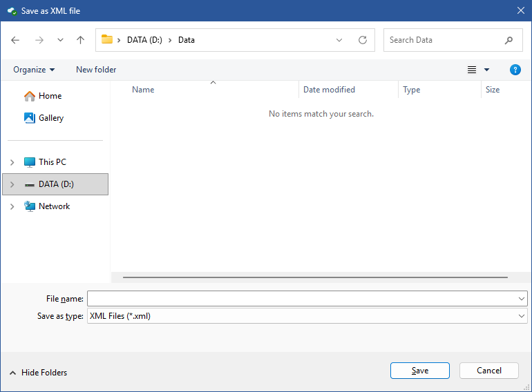Open the help question mark icon
The image size is (532, 392).
pyautogui.click(x=515, y=70)
